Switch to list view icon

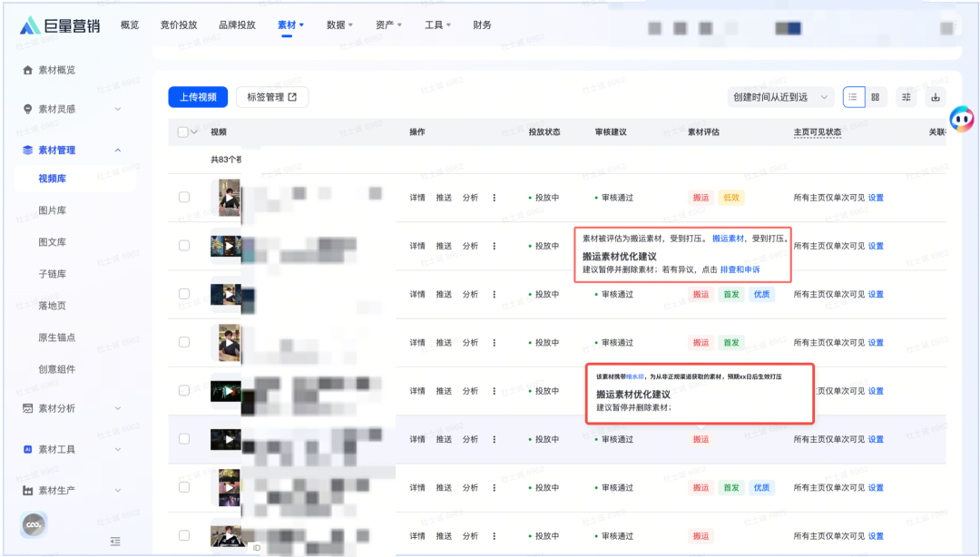coord(854,97)
